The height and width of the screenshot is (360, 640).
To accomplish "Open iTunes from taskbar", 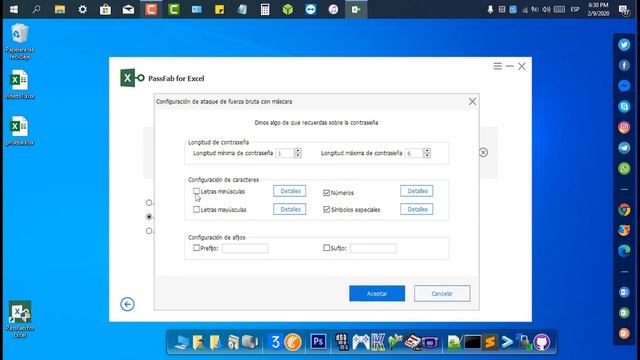I will [333, 9].
